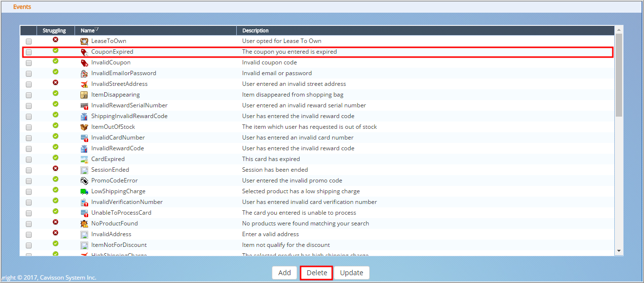Click the Struggling column header
The image size is (644, 283).
click(x=54, y=31)
